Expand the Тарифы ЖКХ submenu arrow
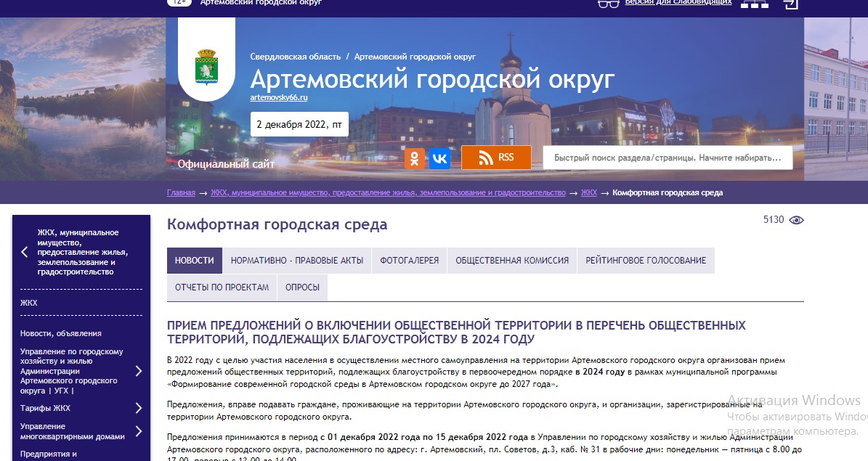Screen dimensions: 868x461 tap(139, 408)
